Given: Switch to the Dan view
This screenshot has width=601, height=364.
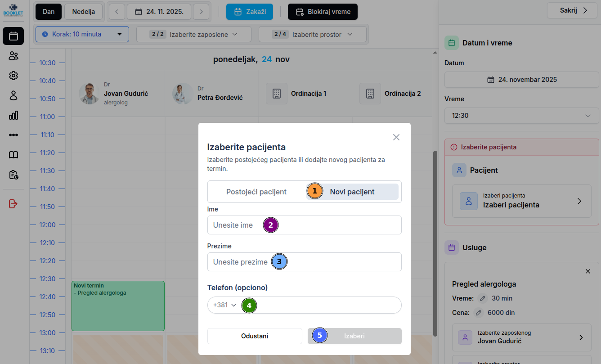Looking at the screenshot, I should pyautogui.click(x=49, y=12).
